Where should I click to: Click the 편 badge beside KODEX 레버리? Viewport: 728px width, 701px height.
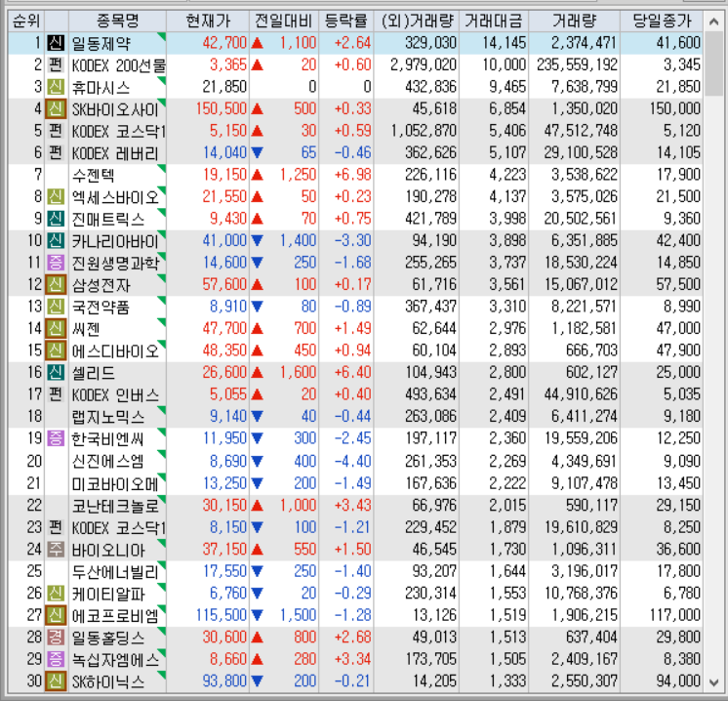(x=56, y=153)
